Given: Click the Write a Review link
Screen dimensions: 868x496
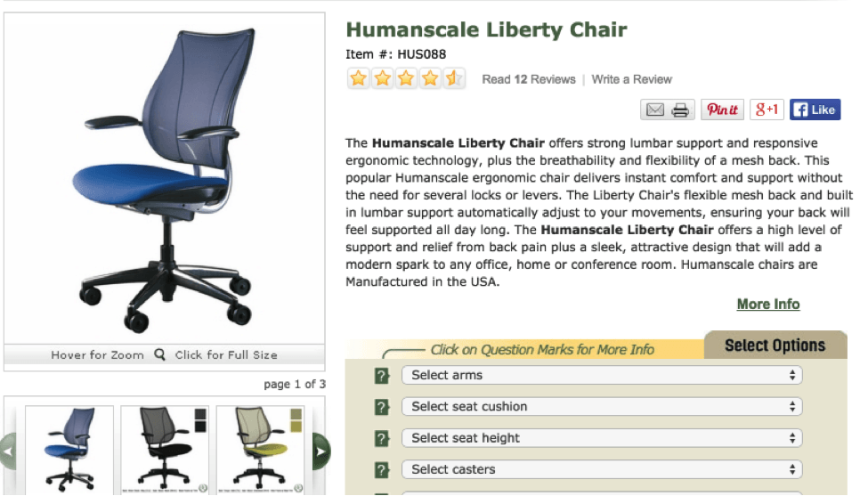Looking at the screenshot, I should [x=632, y=79].
